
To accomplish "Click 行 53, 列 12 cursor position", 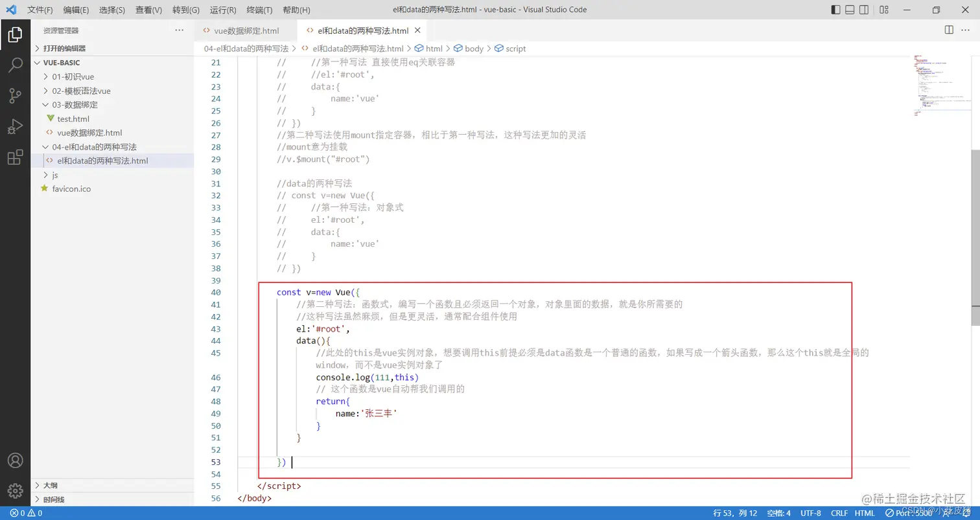I will click(735, 513).
